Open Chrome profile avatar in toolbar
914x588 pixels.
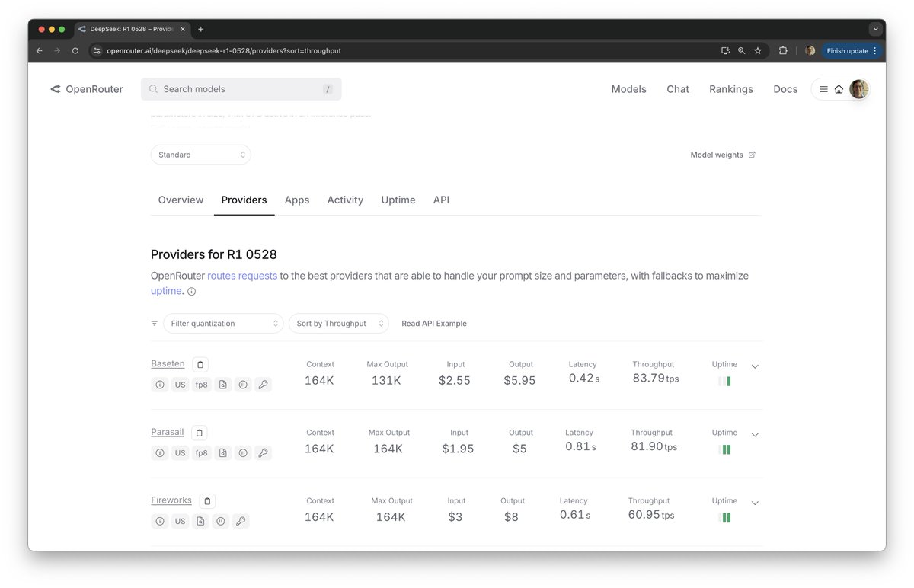coord(810,51)
